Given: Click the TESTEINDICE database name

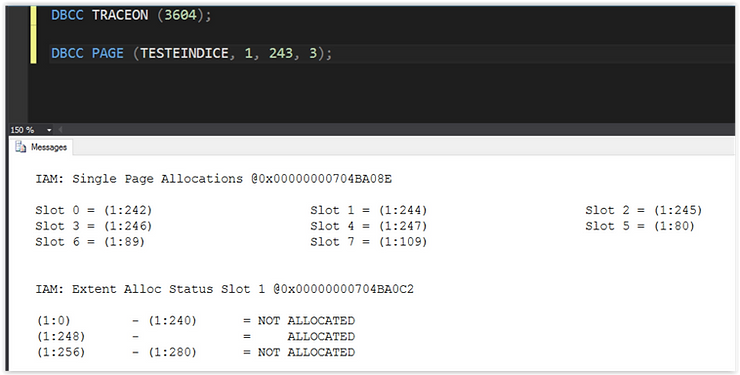Looking at the screenshot, I should coord(184,53).
